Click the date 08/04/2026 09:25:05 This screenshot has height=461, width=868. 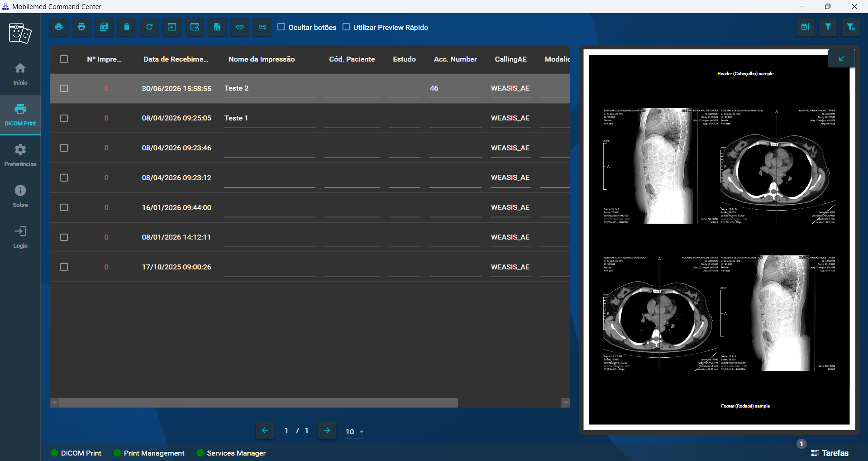point(176,118)
